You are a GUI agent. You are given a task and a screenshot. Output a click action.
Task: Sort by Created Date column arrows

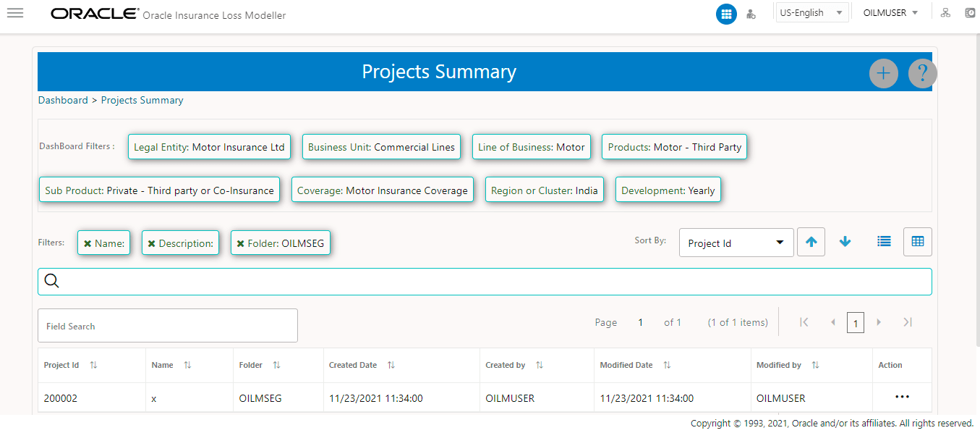pos(391,365)
